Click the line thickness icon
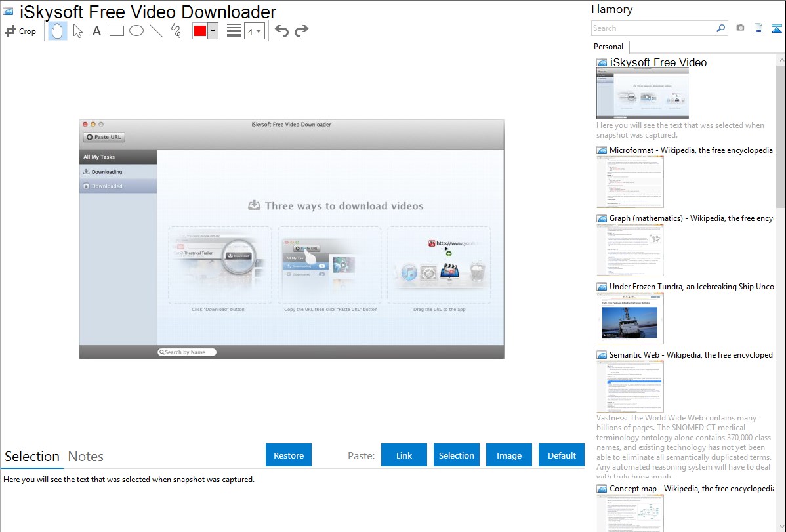This screenshot has width=786, height=532. (x=234, y=31)
